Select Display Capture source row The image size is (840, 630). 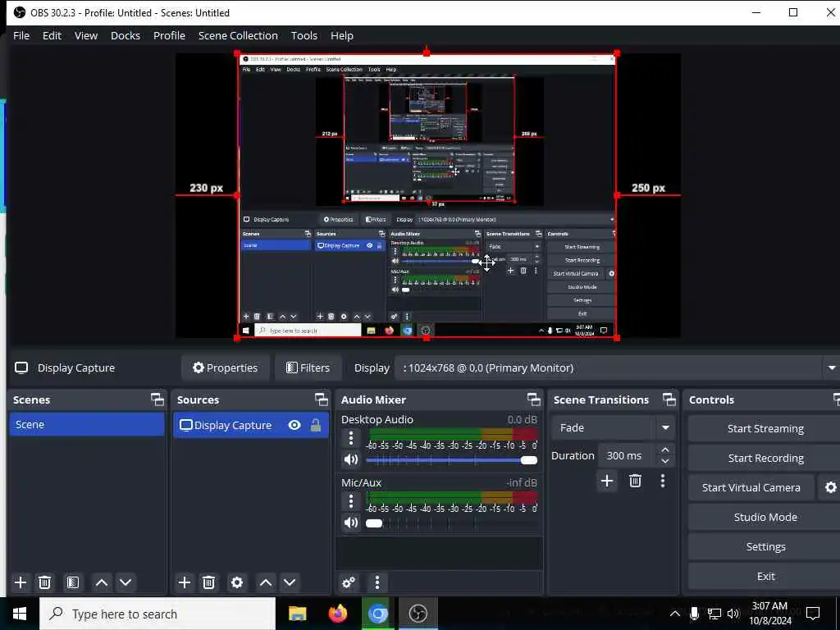(251, 425)
